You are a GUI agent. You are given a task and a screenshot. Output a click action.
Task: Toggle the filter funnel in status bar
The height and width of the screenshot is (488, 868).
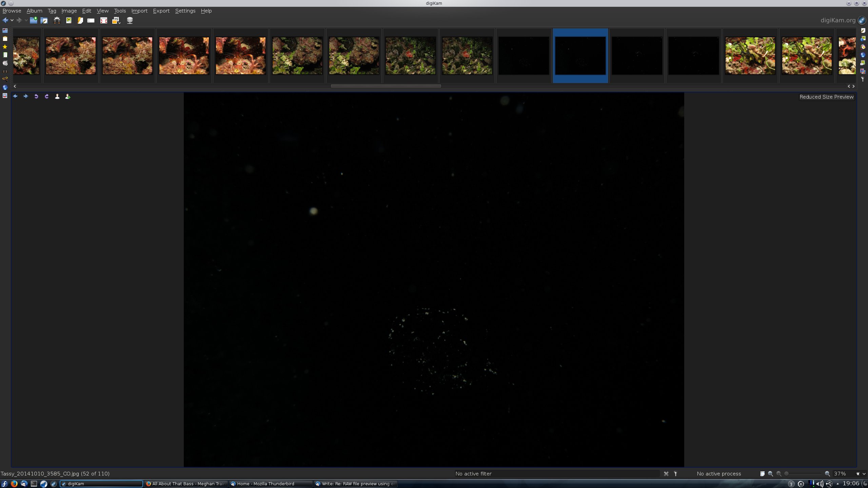click(675, 474)
